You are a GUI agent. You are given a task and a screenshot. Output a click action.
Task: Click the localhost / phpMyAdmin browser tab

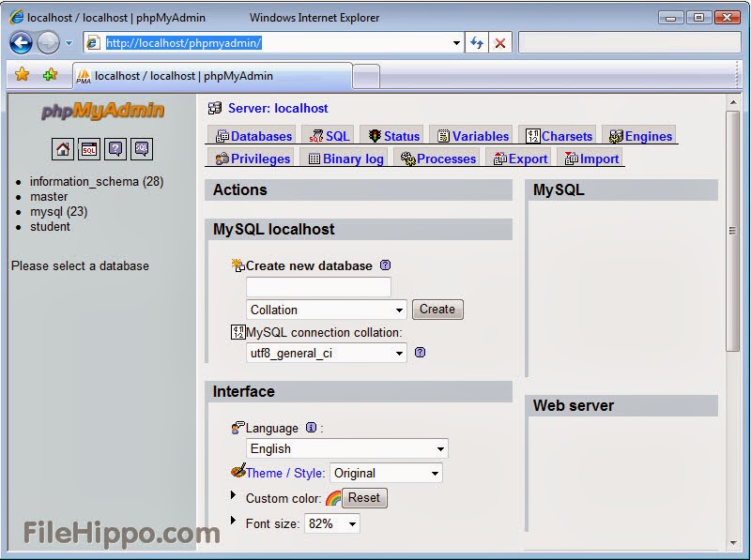[213, 76]
